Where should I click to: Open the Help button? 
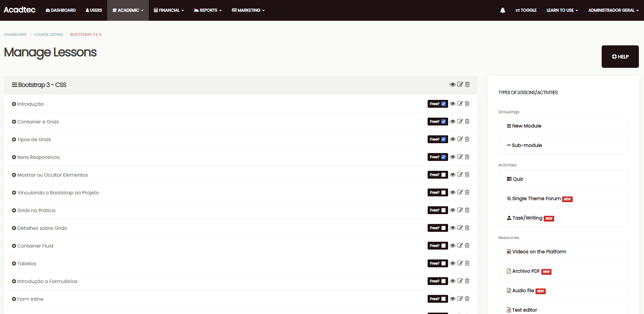620,57
